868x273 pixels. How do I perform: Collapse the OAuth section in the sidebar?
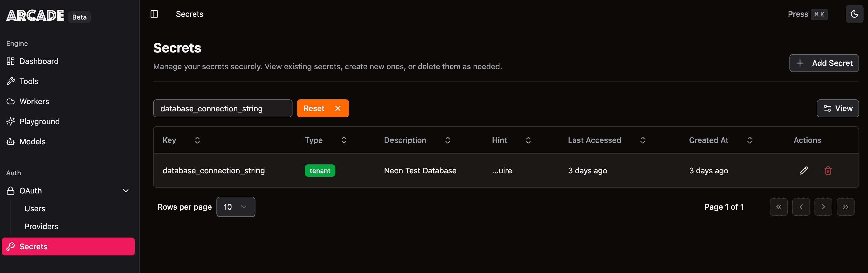click(125, 191)
